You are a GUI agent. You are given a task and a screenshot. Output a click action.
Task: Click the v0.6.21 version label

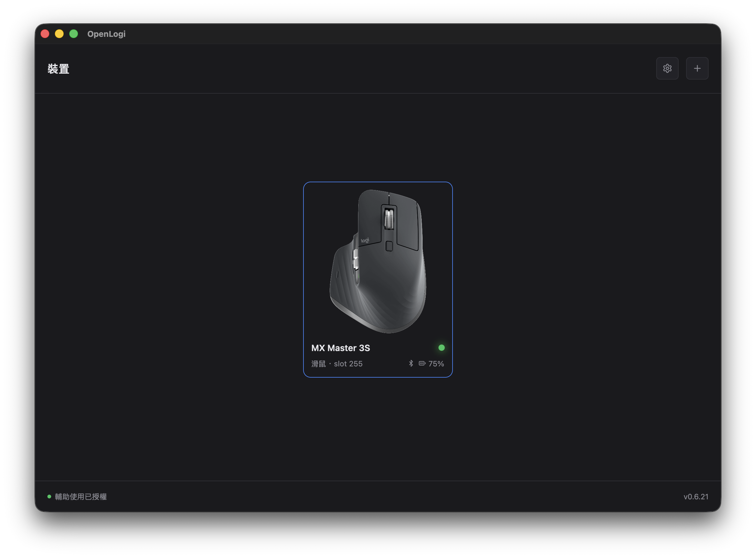tap(696, 497)
